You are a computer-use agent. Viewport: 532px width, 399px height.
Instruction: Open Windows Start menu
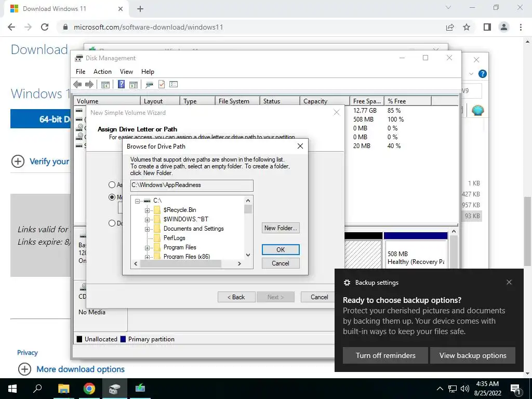pos(12,389)
